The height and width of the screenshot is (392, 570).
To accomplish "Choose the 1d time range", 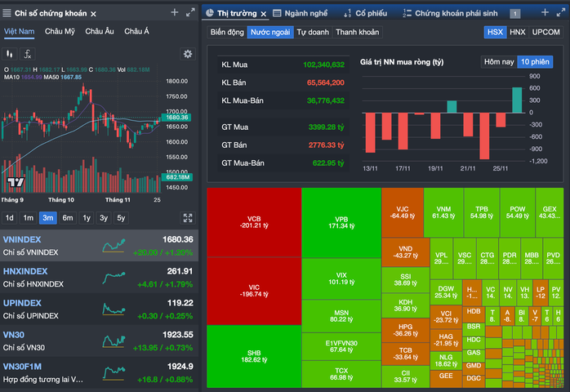I will click(10, 218).
